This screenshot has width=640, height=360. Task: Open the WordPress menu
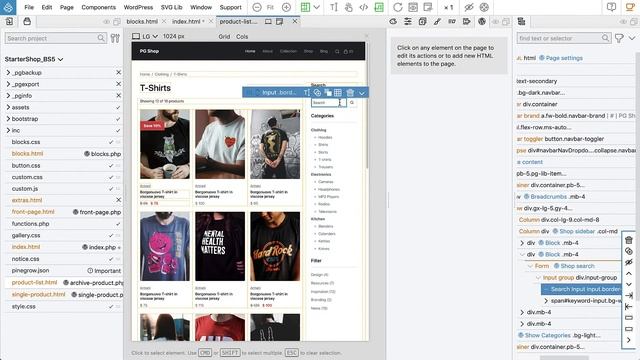coord(138,7)
